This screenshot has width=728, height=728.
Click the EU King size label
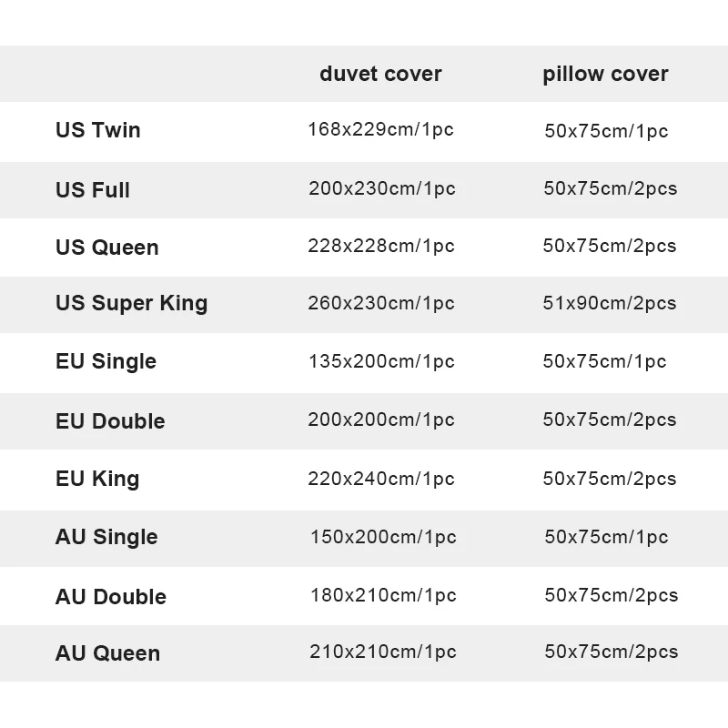[97, 479]
